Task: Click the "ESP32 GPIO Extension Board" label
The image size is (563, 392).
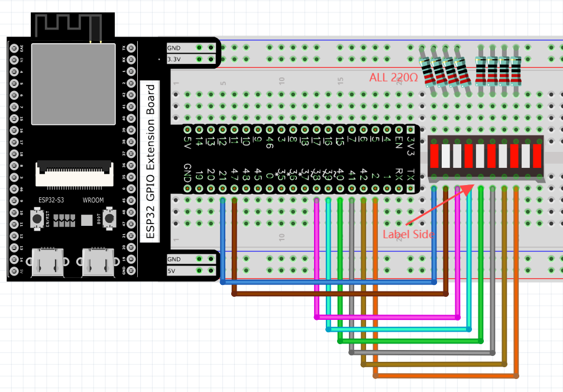Action: click(150, 161)
